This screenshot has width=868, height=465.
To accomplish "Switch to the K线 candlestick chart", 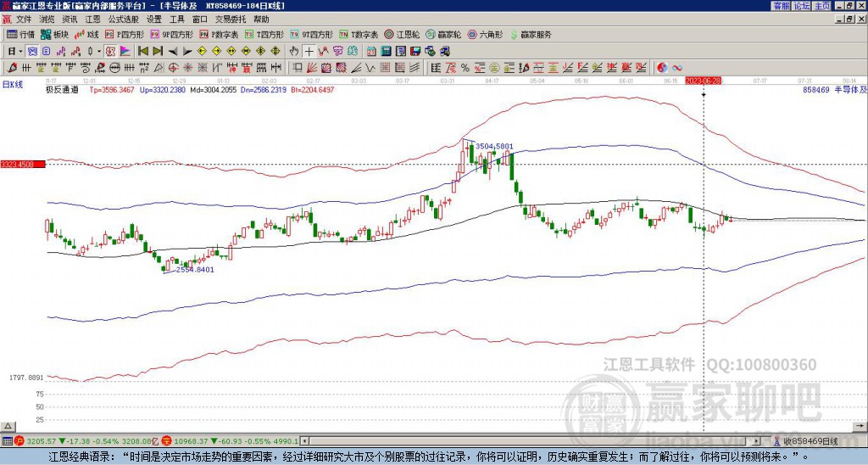I will tap(86, 34).
